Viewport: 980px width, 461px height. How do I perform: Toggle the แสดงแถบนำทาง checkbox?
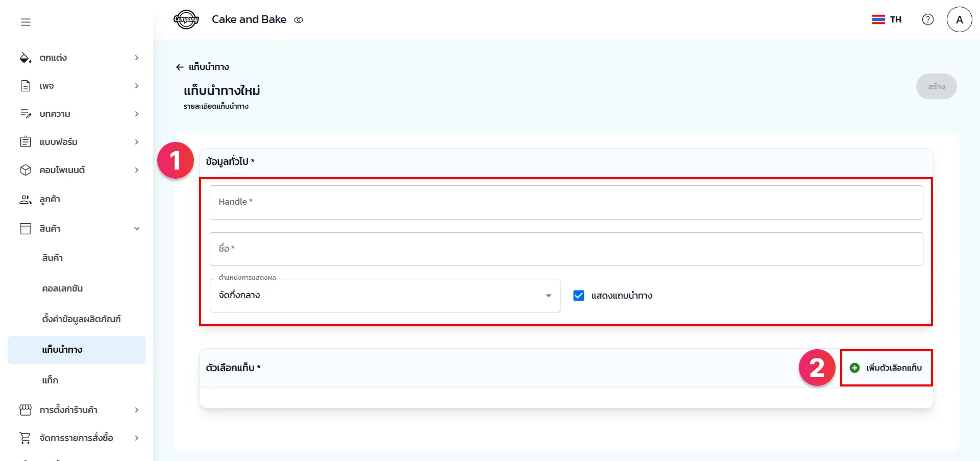(578, 296)
